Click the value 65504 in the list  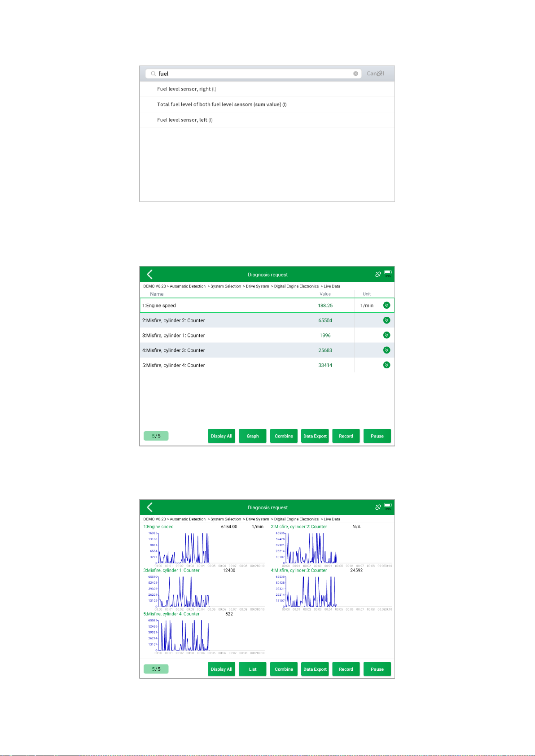[x=325, y=320]
